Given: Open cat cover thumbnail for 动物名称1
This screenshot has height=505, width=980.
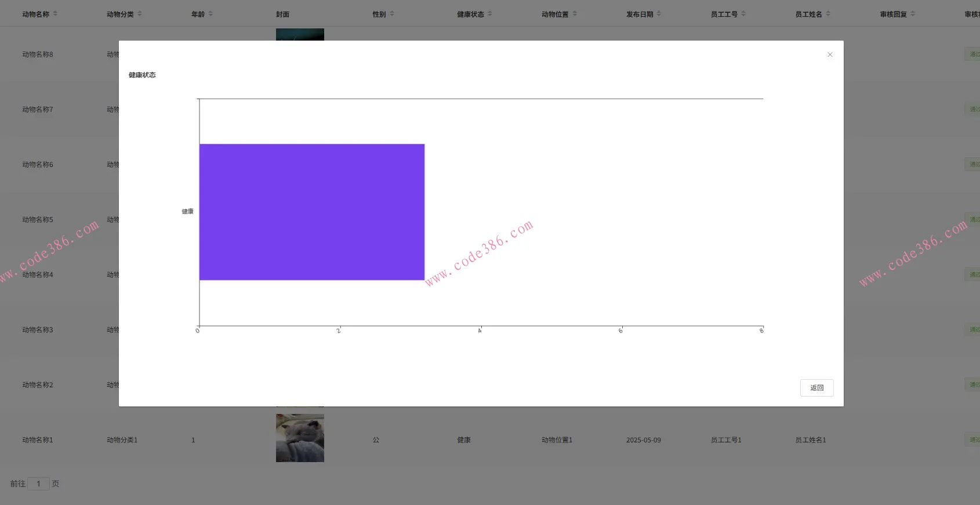Looking at the screenshot, I should tap(300, 438).
